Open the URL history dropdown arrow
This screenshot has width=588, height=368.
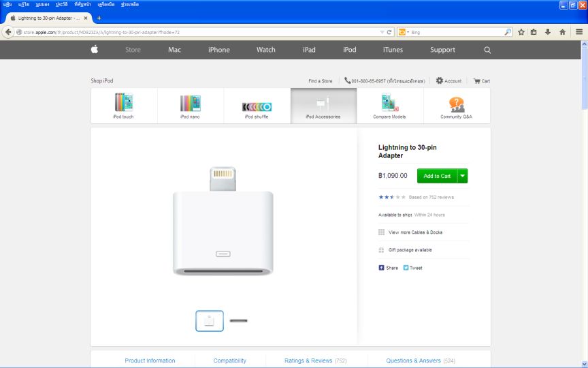point(382,32)
